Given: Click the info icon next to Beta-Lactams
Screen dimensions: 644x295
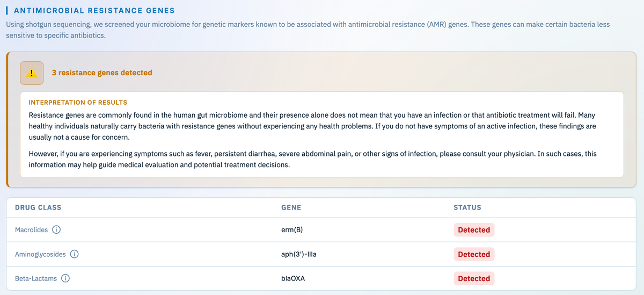Looking at the screenshot, I should click(x=65, y=278).
